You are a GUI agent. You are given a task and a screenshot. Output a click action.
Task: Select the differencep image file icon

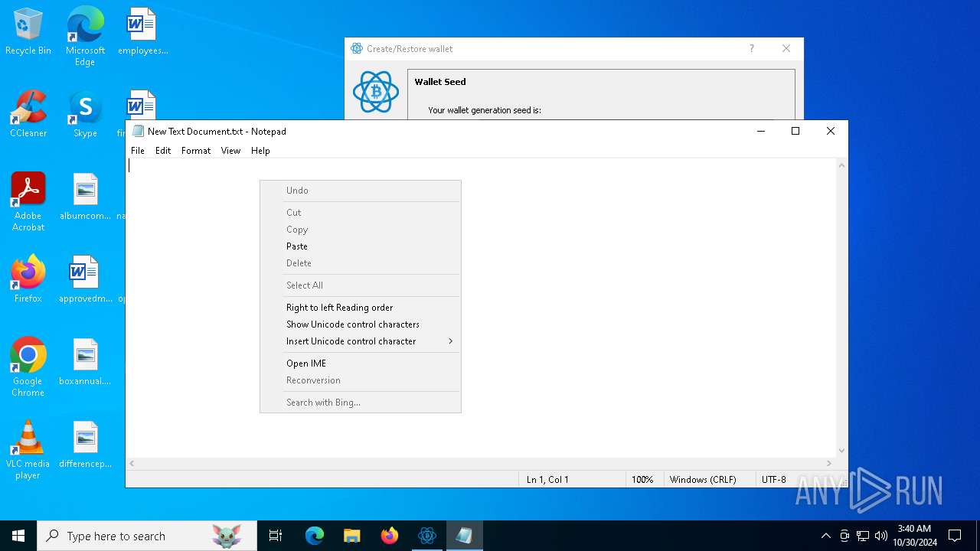tap(85, 445)
